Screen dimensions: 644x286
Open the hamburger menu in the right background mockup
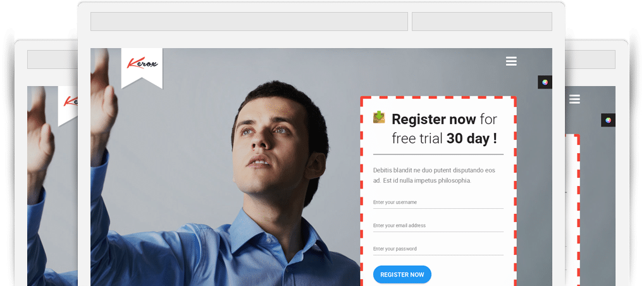574,99
